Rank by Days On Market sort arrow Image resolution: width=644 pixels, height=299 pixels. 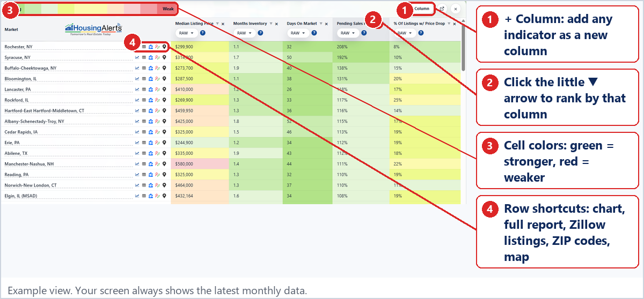[x=321, y=24]
